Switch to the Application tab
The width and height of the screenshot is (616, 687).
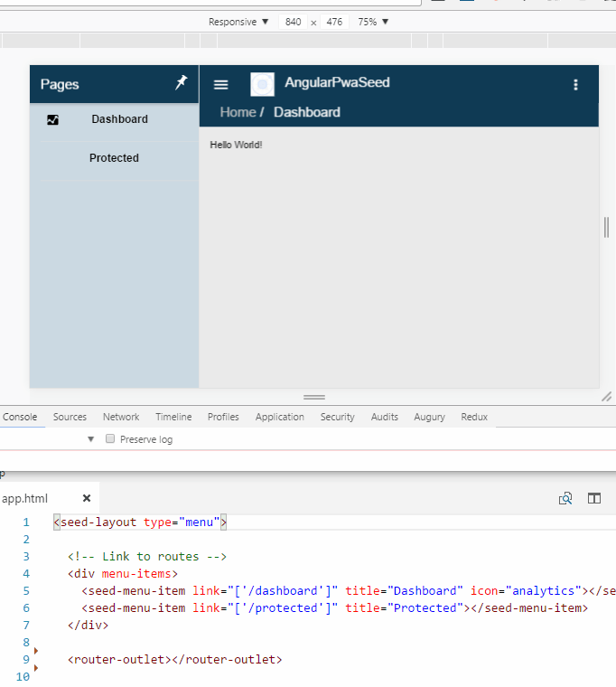(x=280, y=417)
